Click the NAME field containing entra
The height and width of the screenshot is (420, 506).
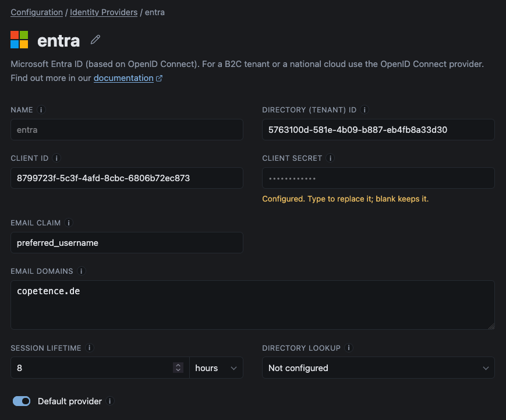tap(127, 129)
